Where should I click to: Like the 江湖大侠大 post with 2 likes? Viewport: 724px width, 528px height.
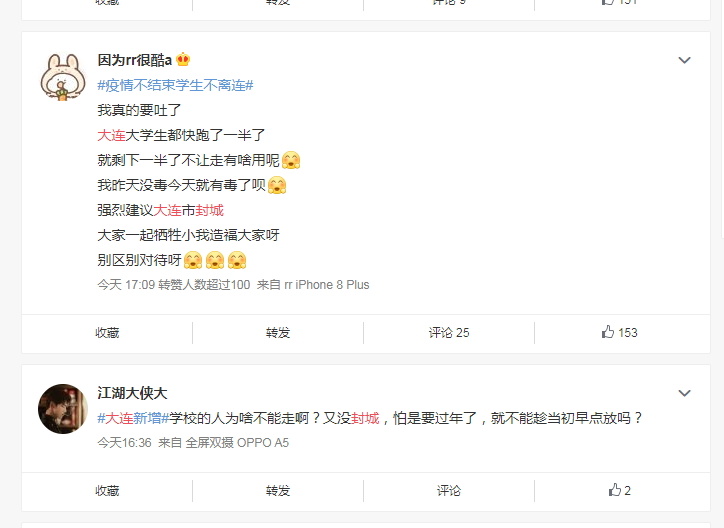[619, 490]
